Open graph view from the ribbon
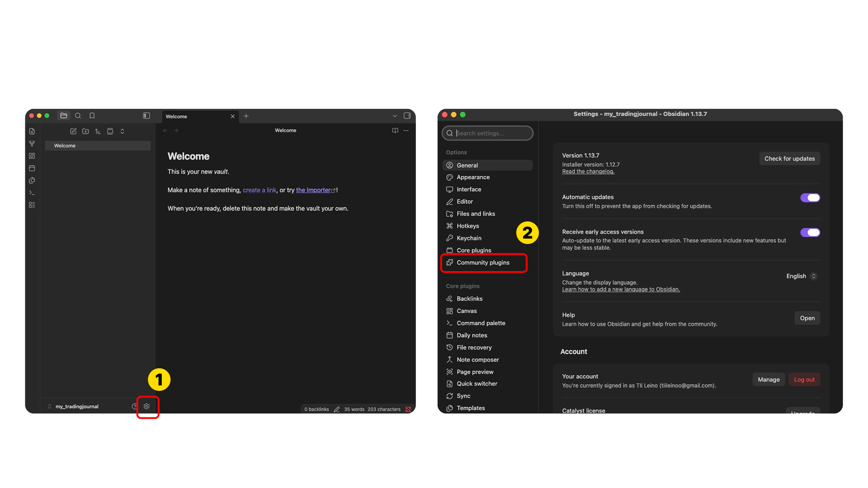Viewport: 868px width, 488px height. (x=32, y=144)
